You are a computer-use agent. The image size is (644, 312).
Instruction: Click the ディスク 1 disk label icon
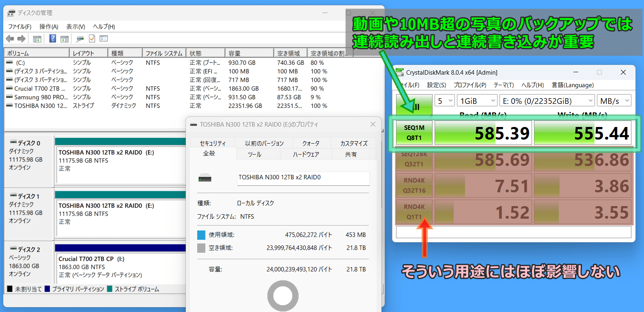pos(13,196)
